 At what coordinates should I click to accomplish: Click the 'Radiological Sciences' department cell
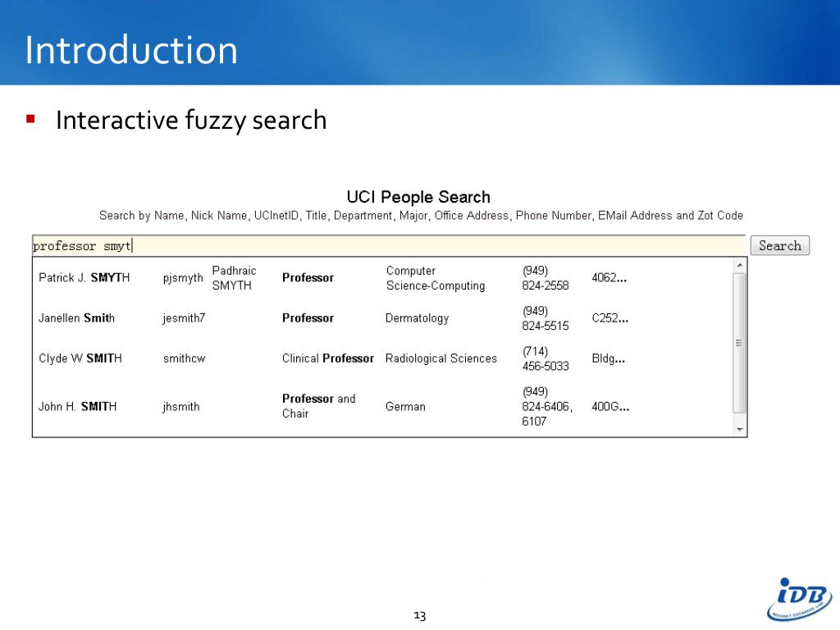coord(441,358)
